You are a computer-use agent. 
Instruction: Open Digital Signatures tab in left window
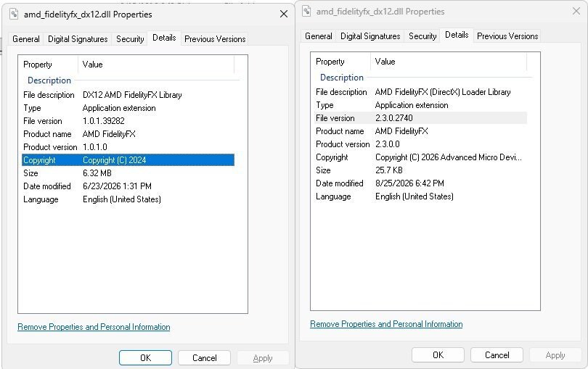coord(78,39)
